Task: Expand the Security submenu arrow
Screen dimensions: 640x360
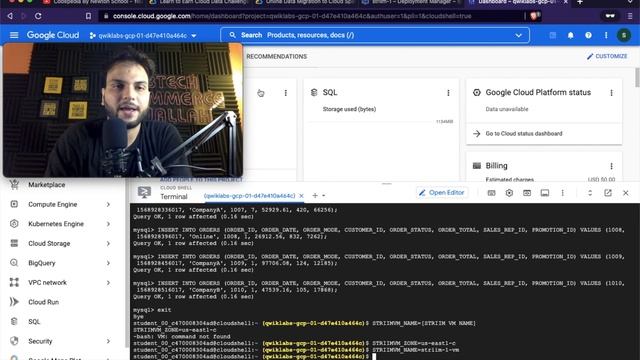Action: tap(108, 341)
